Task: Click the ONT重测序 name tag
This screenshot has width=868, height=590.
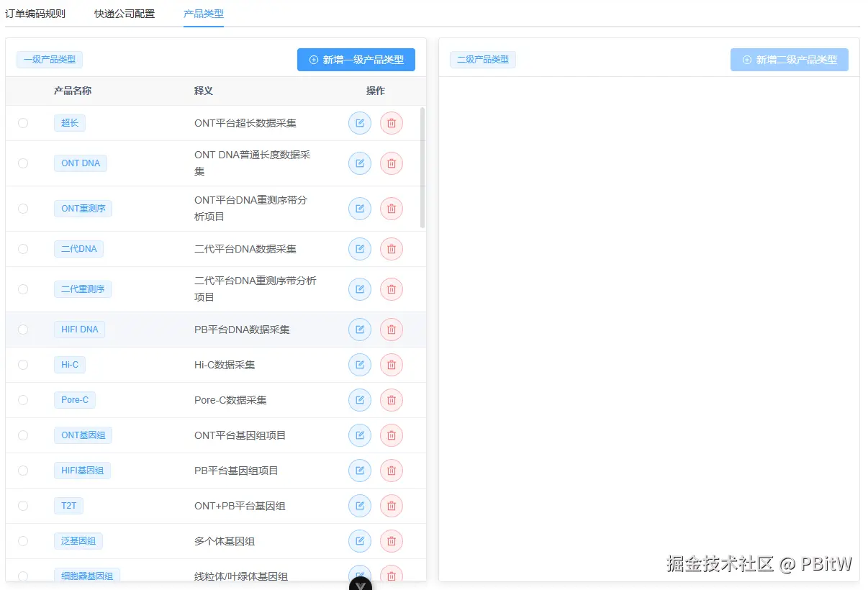Action: pyautogui.click(x=83, y=209)
